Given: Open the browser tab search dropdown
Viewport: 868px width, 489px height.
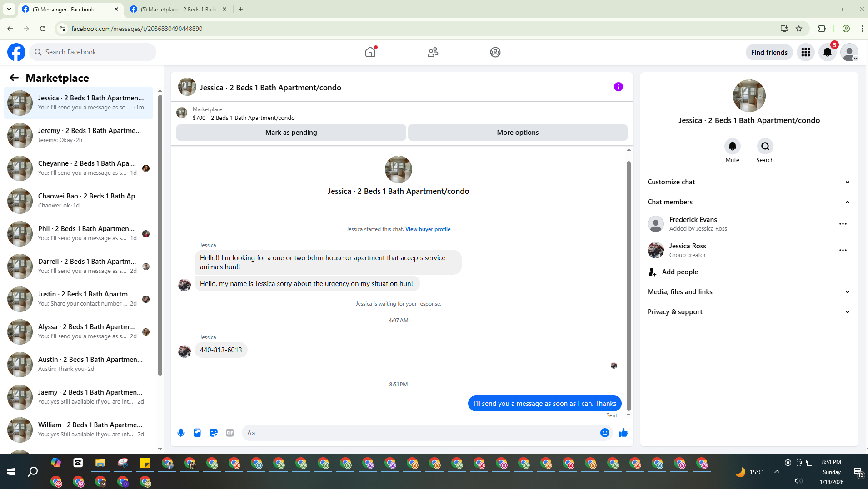Looking at the screenshot, I should [x=9, y=9].
